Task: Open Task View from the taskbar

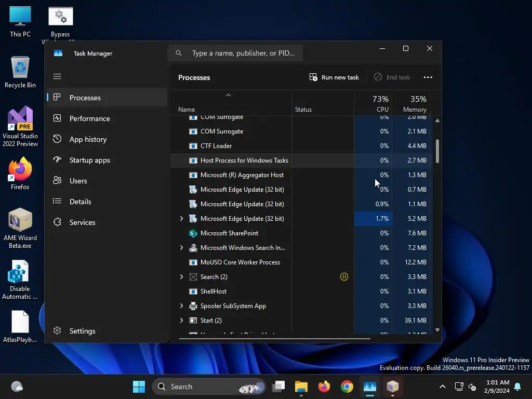Action: coord(279,387)
